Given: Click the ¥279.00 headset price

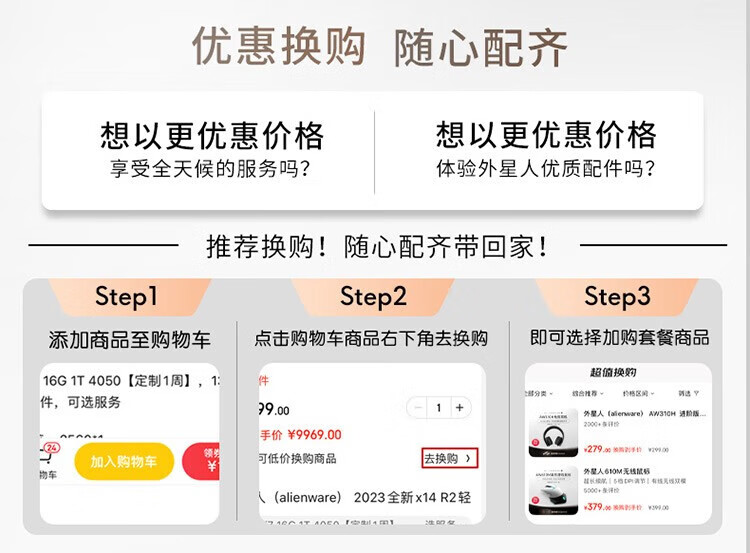Looking at the screenshot, I should 597,449.
